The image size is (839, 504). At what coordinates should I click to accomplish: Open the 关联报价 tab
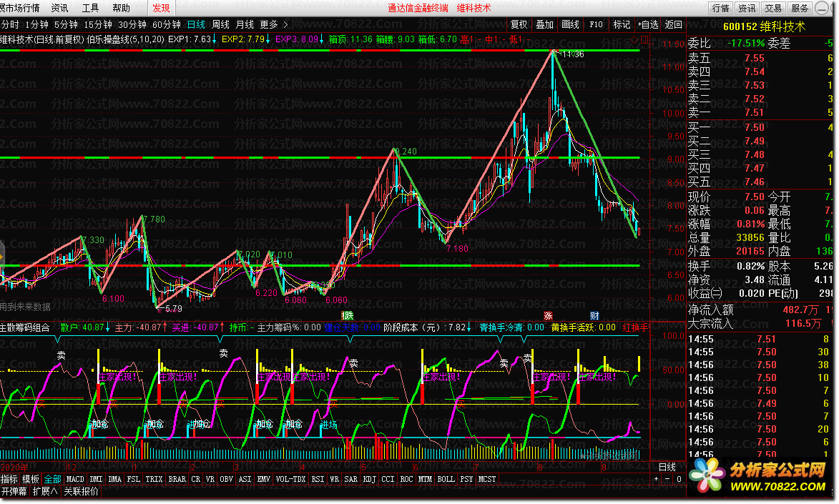pyautogui.click(x=81, y=491)
